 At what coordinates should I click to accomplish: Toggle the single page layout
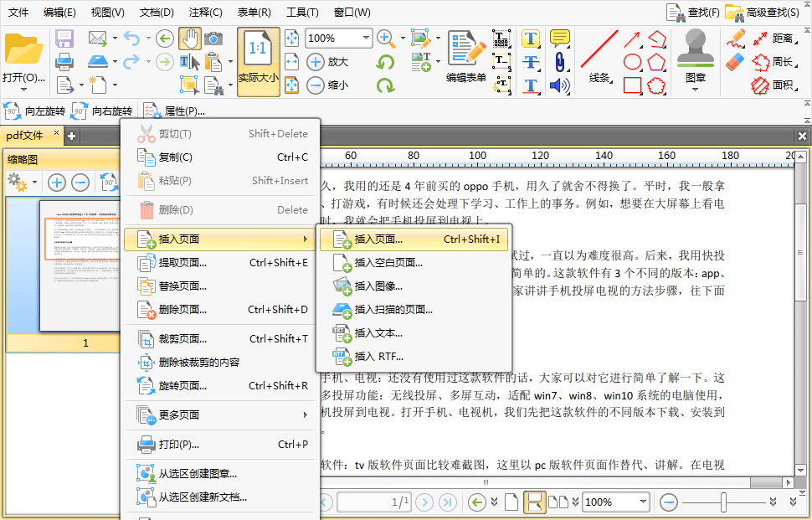point(511,502)
